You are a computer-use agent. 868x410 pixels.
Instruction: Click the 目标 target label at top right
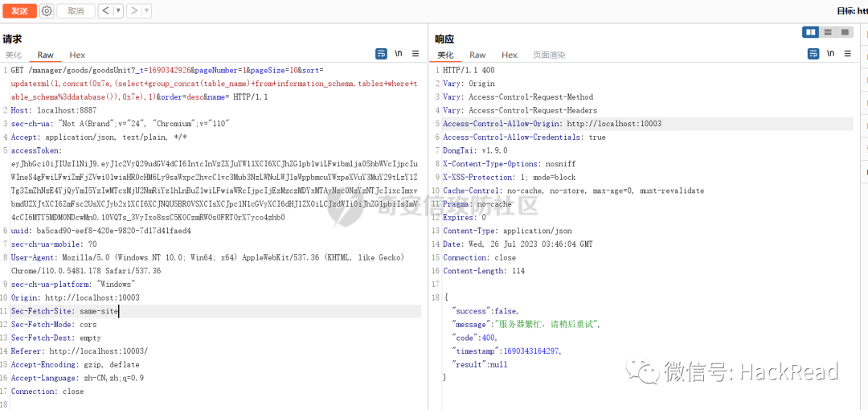click(851, 10)
